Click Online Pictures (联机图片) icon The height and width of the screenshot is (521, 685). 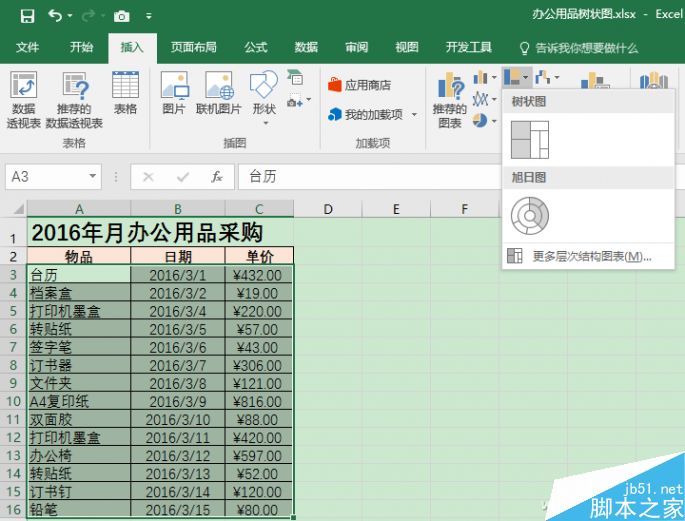click(218, 93)
